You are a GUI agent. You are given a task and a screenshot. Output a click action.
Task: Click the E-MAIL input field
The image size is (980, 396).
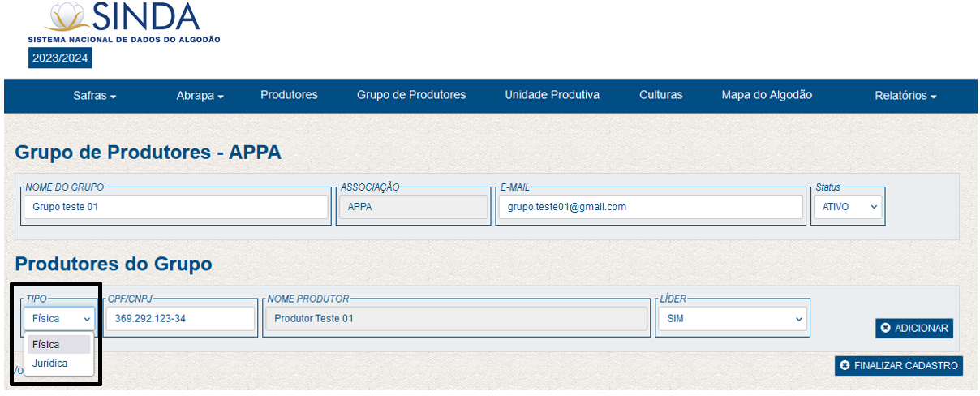650,207
